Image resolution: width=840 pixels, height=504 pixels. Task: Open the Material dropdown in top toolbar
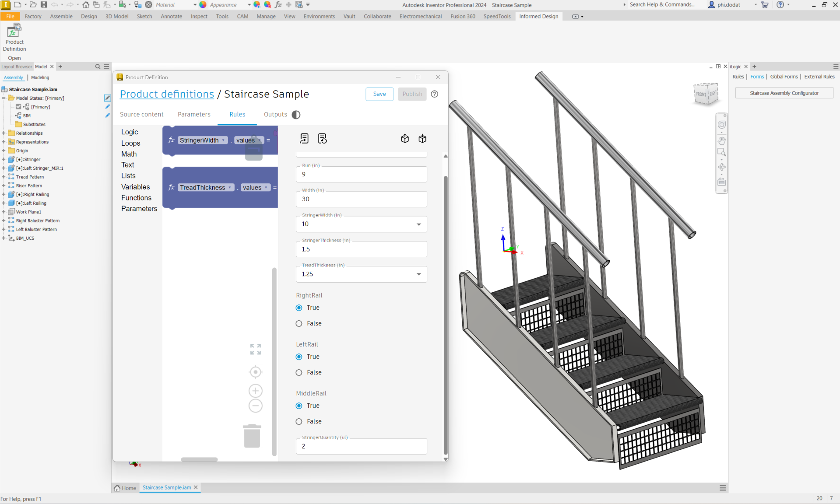pyautogui.click(x=195, y=5)
